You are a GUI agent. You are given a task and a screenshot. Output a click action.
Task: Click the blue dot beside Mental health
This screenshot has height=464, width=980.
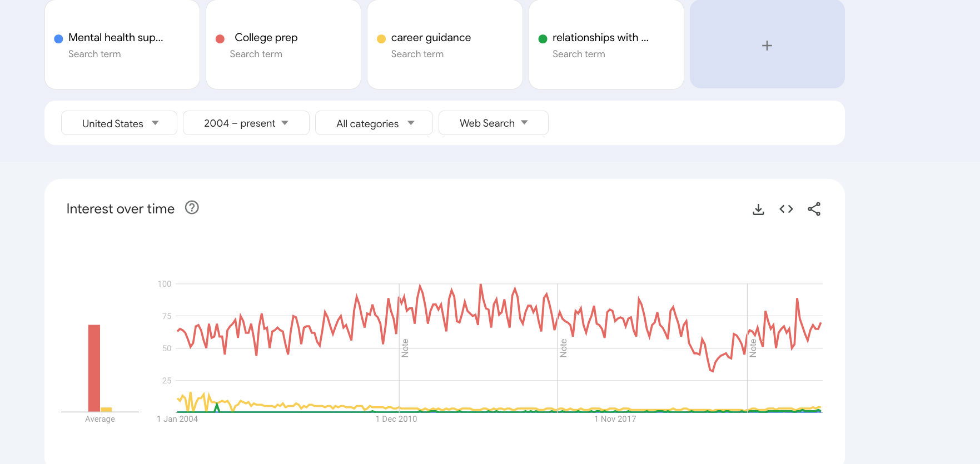coord(58,39)
